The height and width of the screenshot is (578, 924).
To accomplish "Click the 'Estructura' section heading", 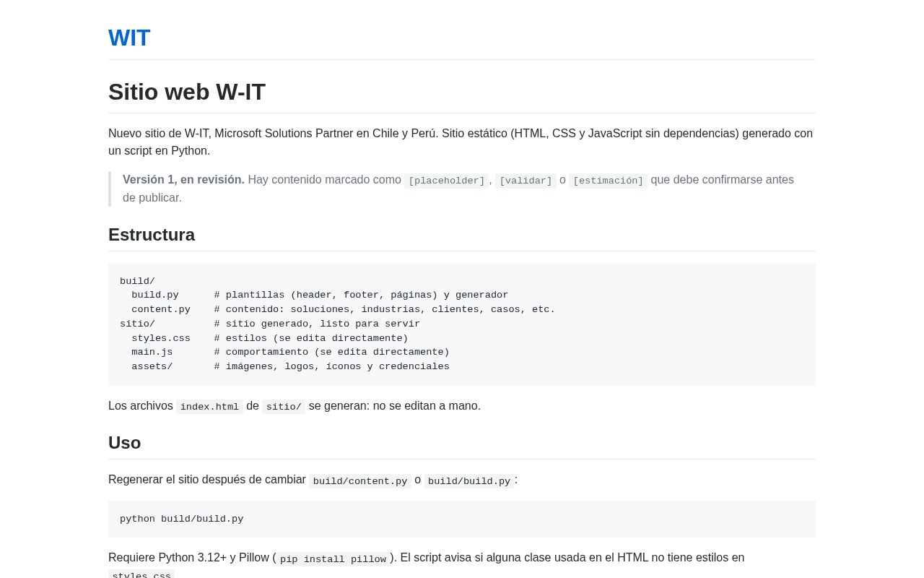I will pyautogui.click(x=152, y=235).
